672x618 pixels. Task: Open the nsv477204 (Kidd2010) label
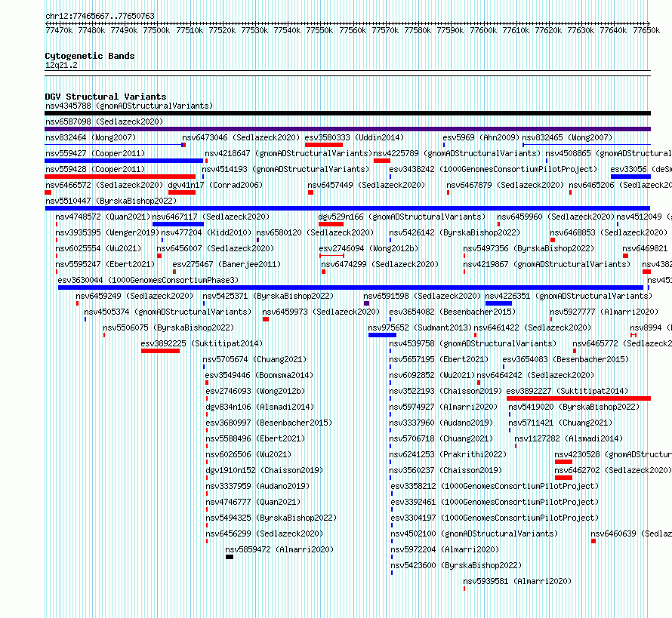(206, 232)
